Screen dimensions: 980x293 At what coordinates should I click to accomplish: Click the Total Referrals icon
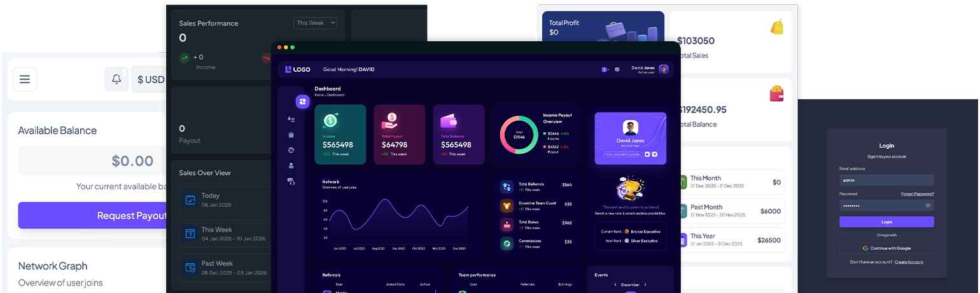pos(507,187)
